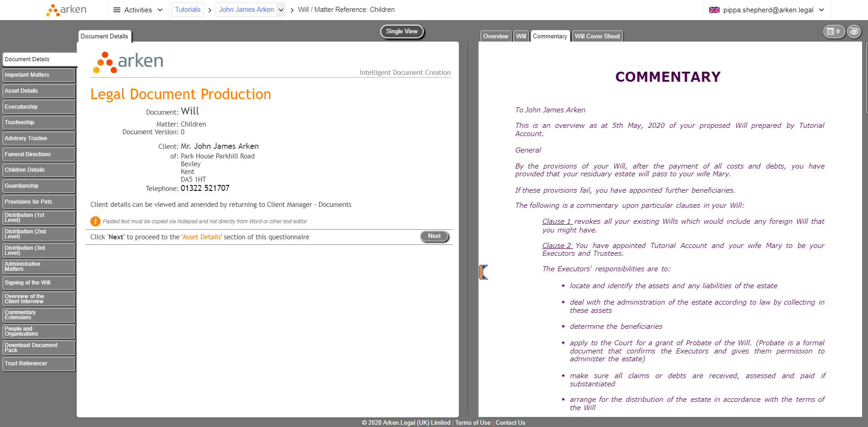Go to Children Details section

(x=39, y=170)
